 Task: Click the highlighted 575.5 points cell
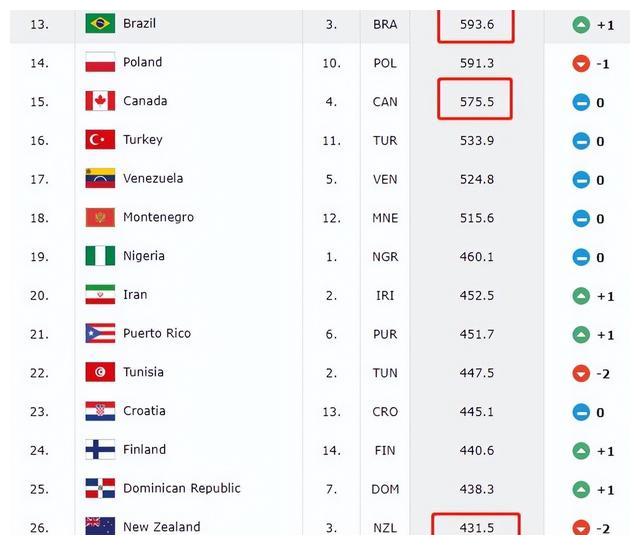475,99
